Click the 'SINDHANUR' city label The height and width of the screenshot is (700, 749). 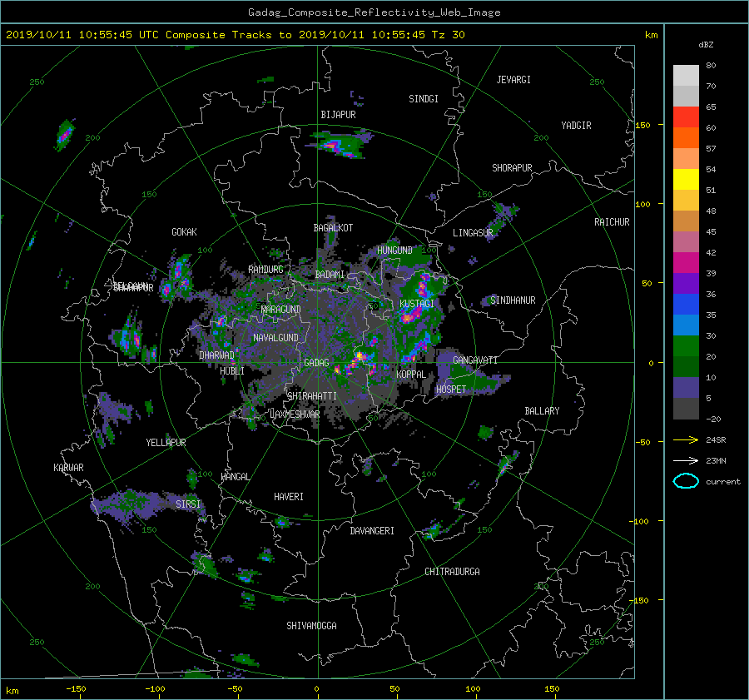pyautogui.click(x=513, y=300)
